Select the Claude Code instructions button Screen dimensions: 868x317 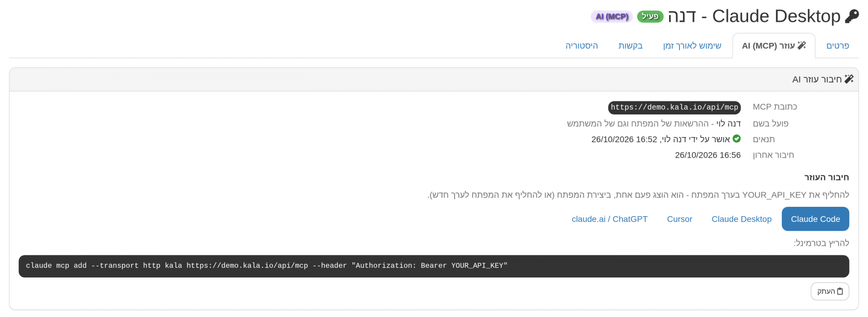tap(815, 219)
